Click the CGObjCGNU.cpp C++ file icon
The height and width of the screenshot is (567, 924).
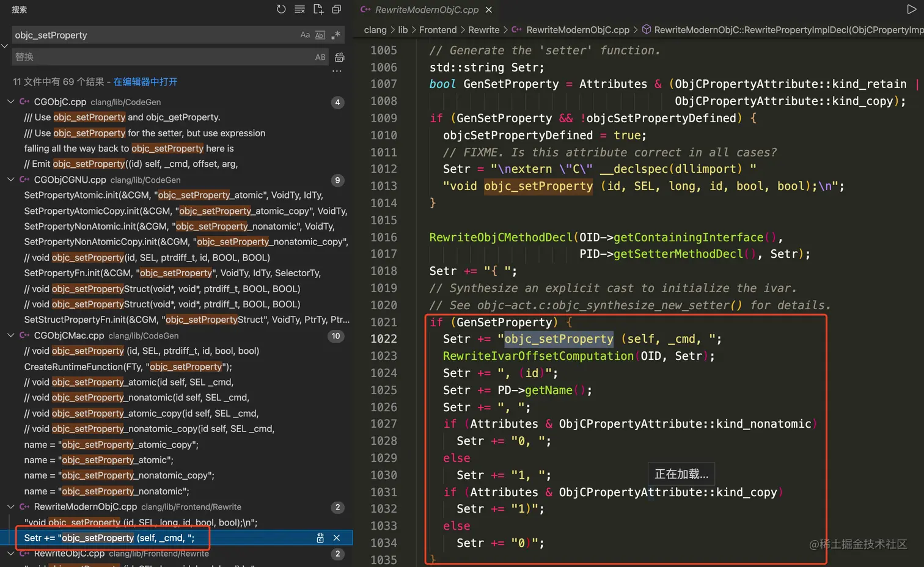click(x=24, y=180)
